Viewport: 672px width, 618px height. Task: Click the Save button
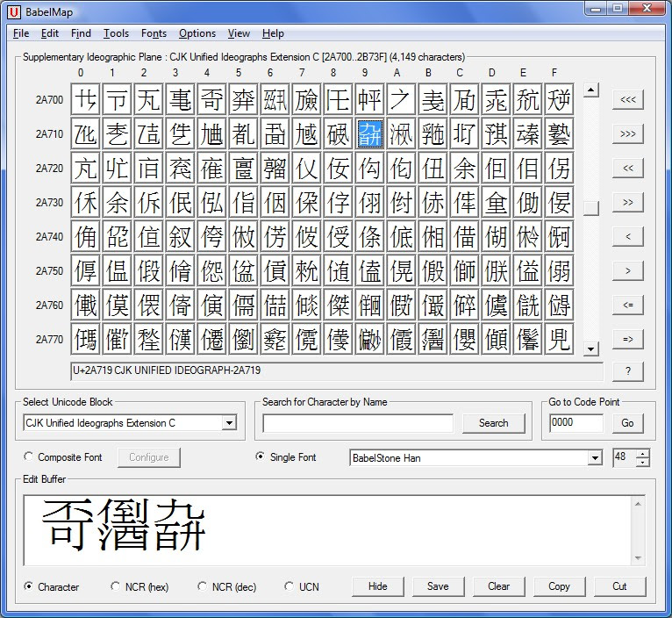coord(438,586)
